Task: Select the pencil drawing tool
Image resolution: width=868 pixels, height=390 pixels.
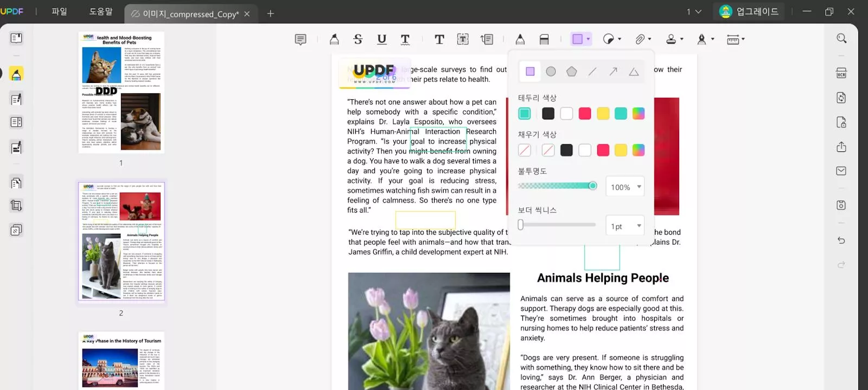Action: click(520, 39)
